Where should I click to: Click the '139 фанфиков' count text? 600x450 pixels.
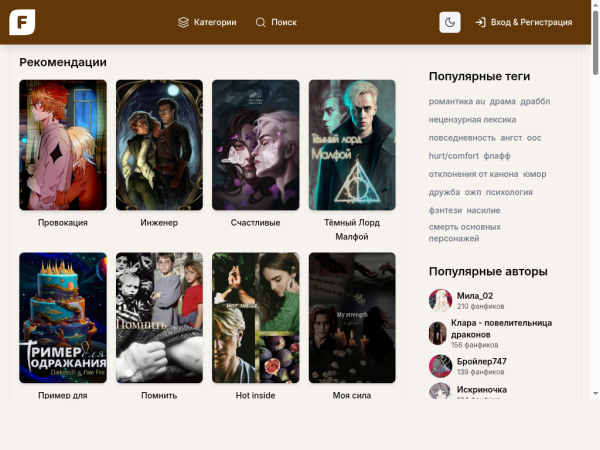pyautogui.click(x=481, y=372)
